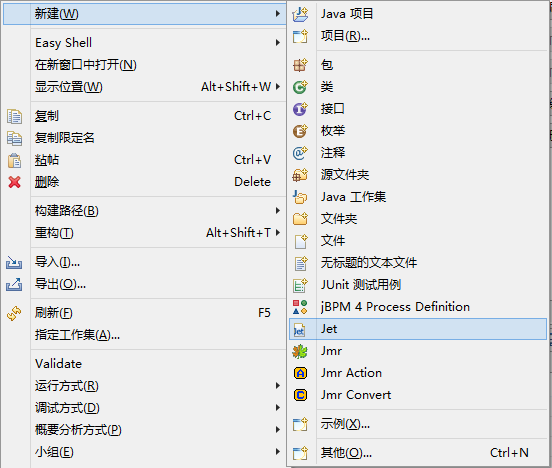Select the Jet menu entry
Viewport: 552px width, 468px height.
coord(418,329)
